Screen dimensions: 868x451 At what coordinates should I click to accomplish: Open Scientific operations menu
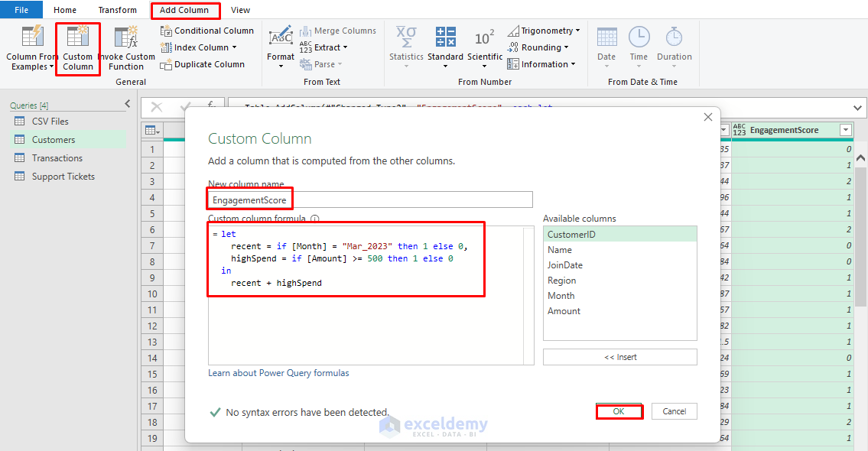click(484, 49)
